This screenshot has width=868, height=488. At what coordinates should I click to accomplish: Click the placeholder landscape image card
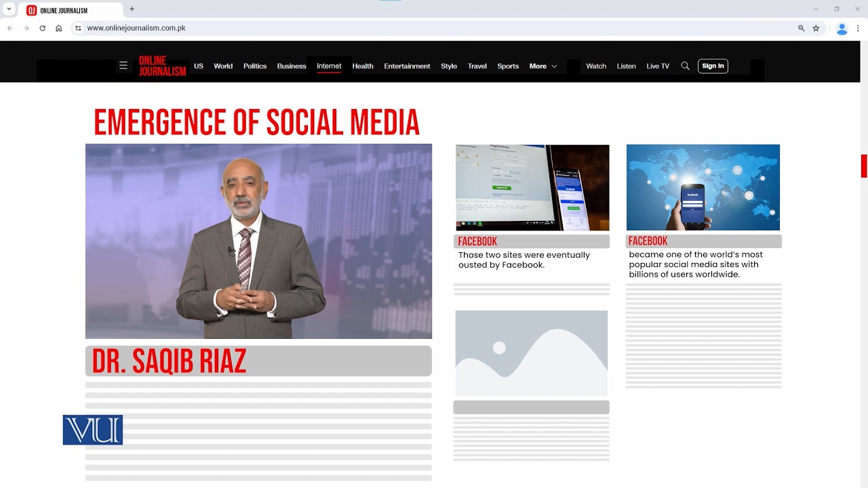tap(532, 353)
